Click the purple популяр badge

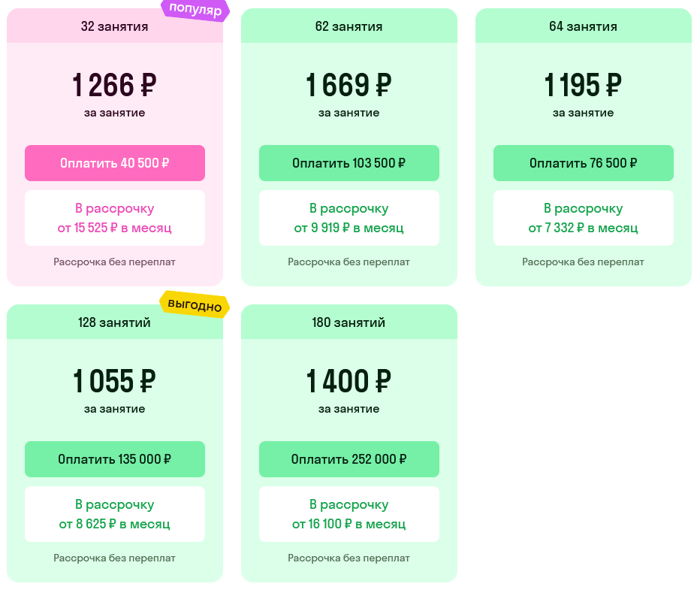(195, 10)
